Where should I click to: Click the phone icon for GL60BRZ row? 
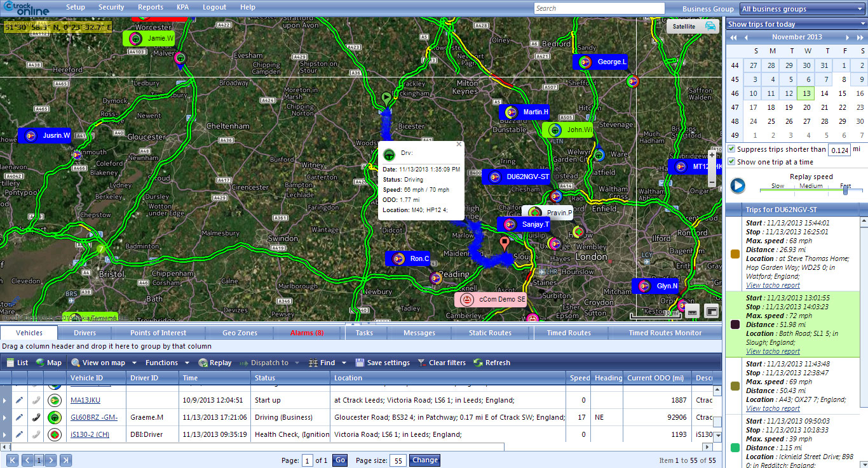point(37,417)
